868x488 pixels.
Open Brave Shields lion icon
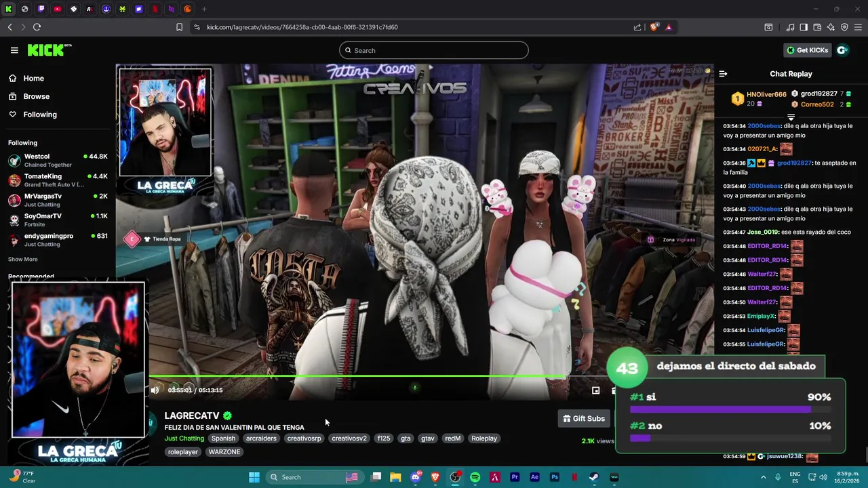pos(654,27)
